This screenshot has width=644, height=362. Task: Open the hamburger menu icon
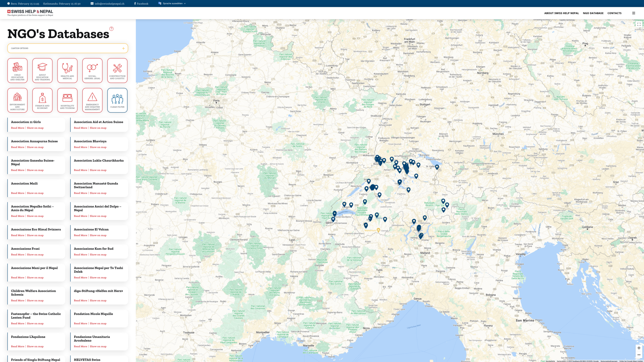(x=633, y=13)
